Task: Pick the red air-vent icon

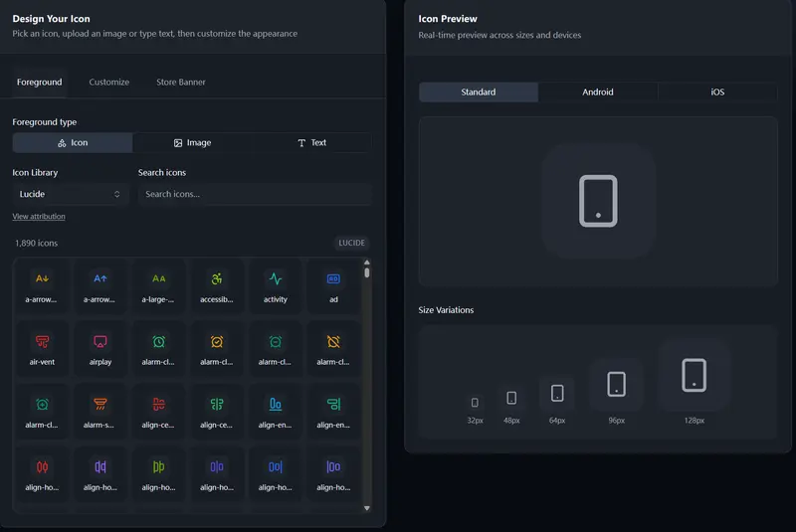Action: pyautogui.click(x=42, y=349)
